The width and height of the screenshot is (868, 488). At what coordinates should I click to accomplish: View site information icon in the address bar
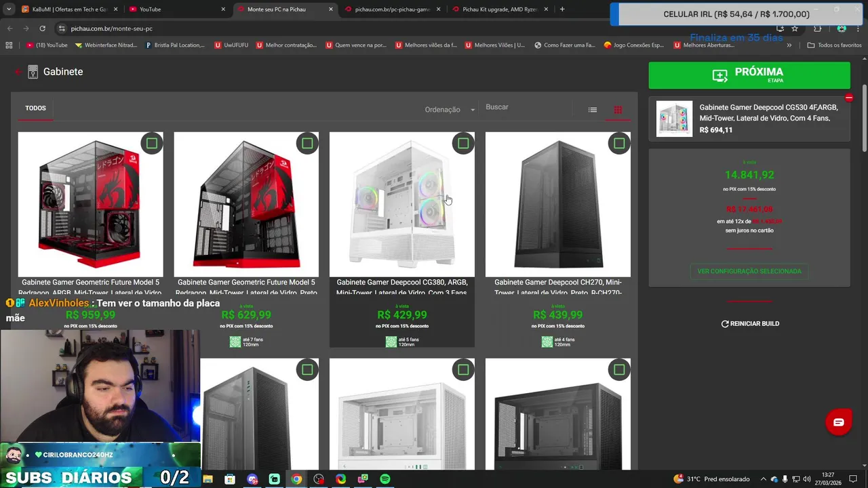click(62, 28)
